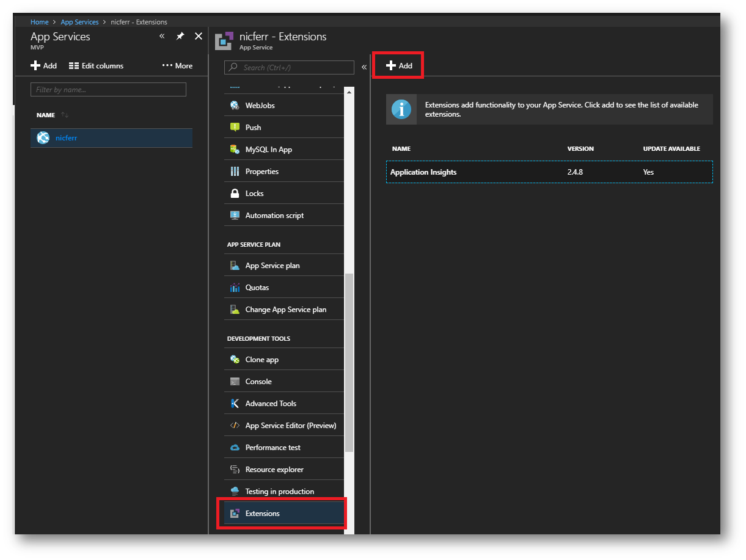Go to Locks settings
The width and height of the screenshot is (746, 560).
pyautogui.click(x=284, y=194)
